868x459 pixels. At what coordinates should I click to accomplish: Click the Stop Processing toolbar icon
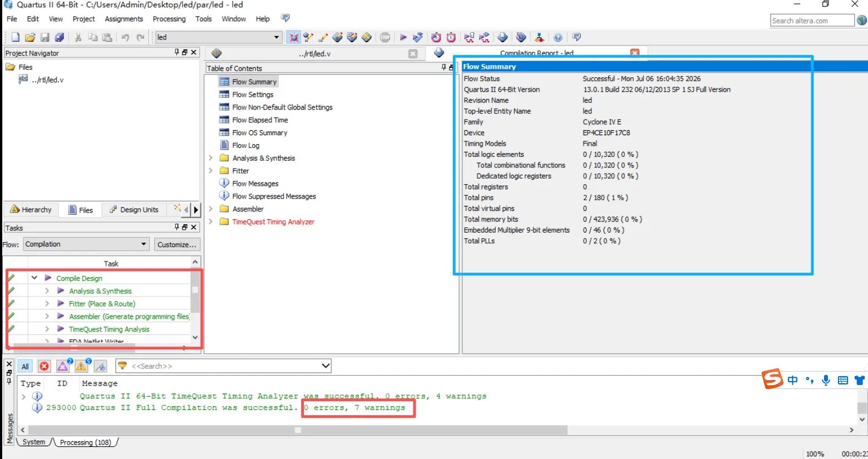385,37
